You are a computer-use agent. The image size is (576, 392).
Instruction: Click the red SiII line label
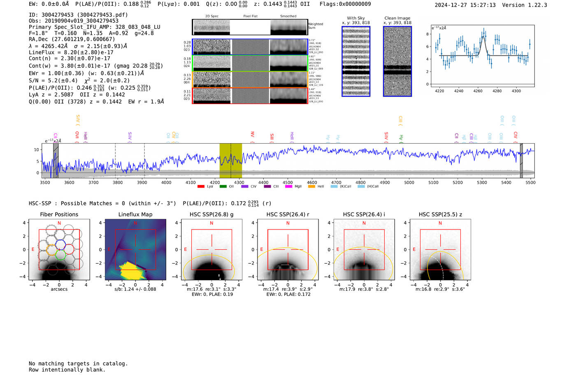click(272, 137)
